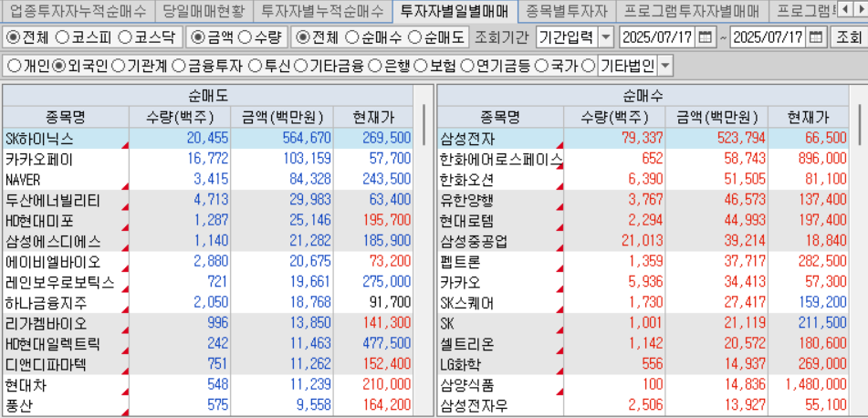Select 한화오션 stock name
The image size is (868, 418).
coord(467,180)
